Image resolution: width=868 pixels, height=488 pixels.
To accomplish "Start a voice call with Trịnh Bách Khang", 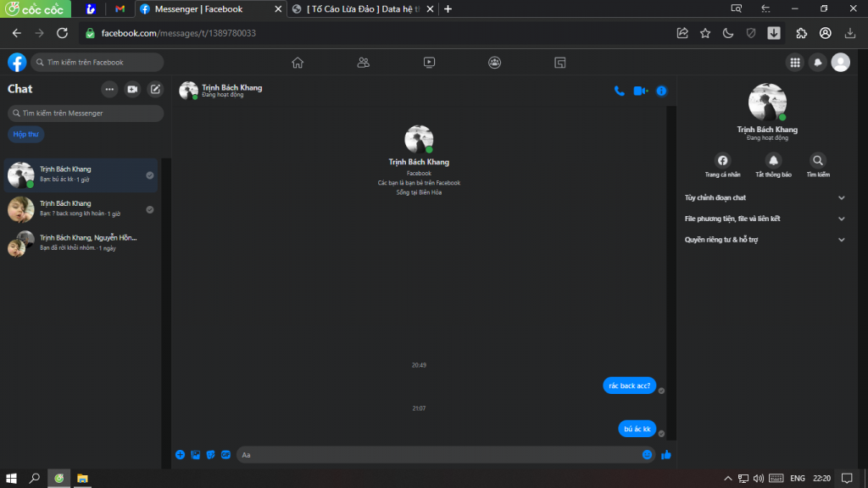I will tap(620, 91).
